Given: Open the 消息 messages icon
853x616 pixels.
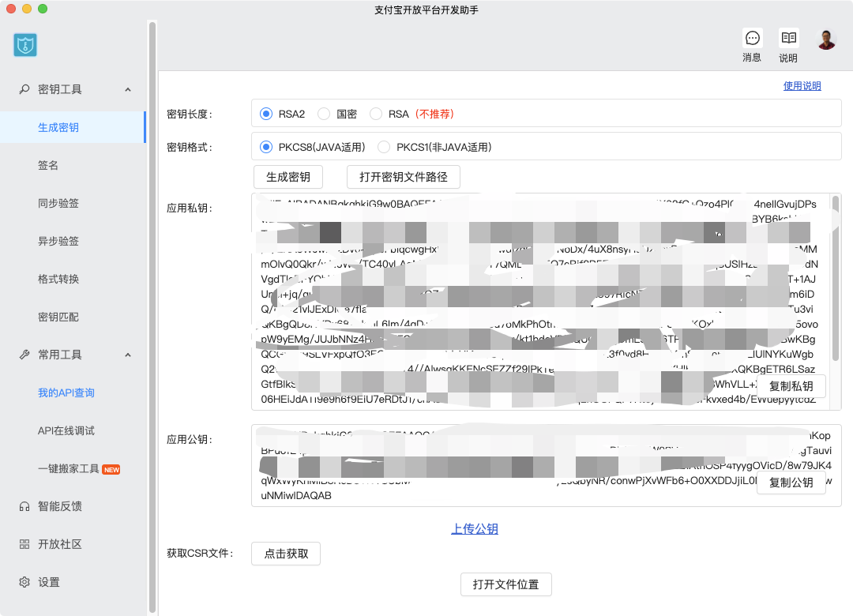Looking at the screenshot, I should tap(753, 38).
